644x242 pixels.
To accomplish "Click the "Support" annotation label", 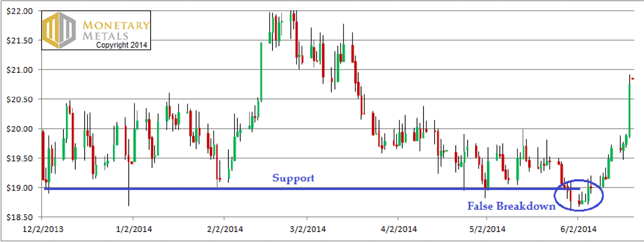I will (293, 178).
